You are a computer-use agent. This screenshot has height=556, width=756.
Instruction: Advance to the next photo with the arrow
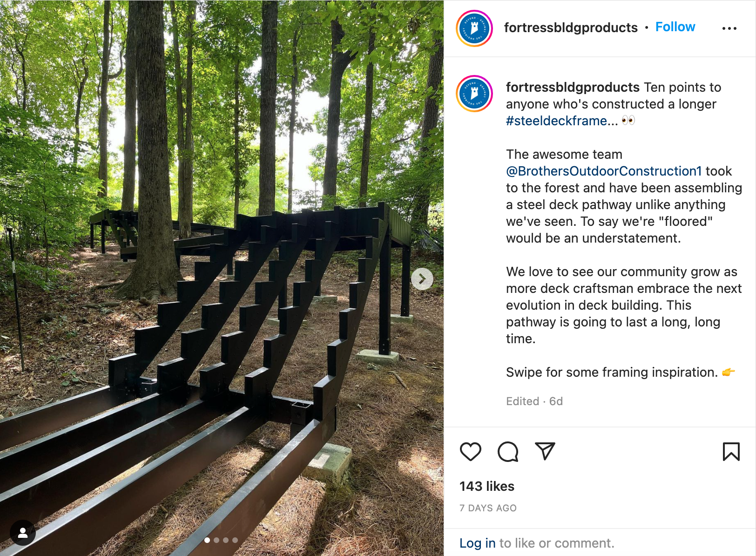(x=422, y=279)
